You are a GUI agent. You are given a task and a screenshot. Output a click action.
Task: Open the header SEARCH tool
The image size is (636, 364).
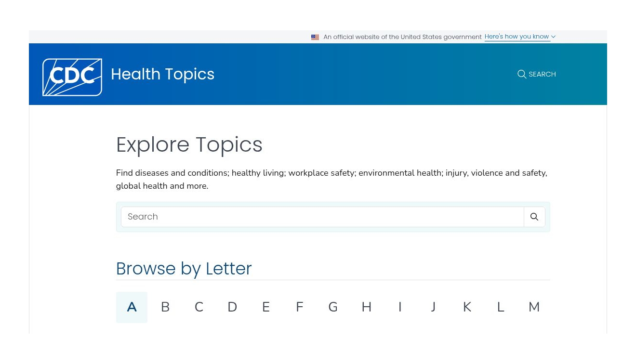click(x=536, y=74)
